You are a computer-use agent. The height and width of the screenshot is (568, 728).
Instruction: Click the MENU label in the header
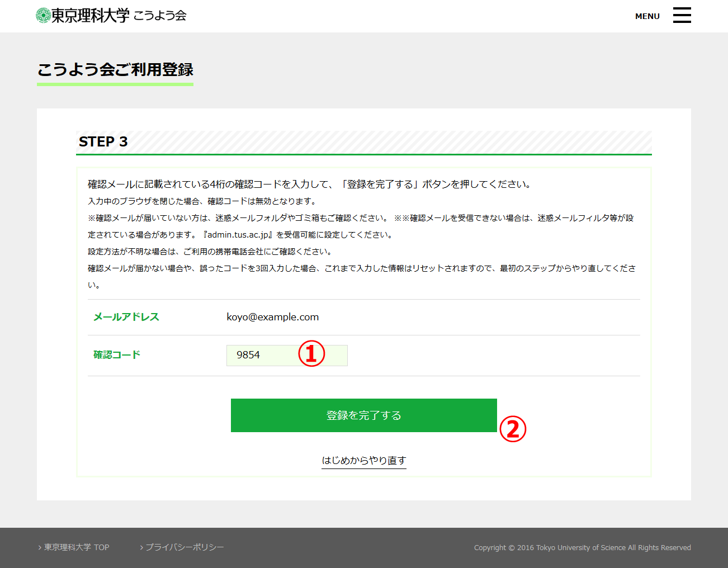pyautogui.click(x=647, y=16)
